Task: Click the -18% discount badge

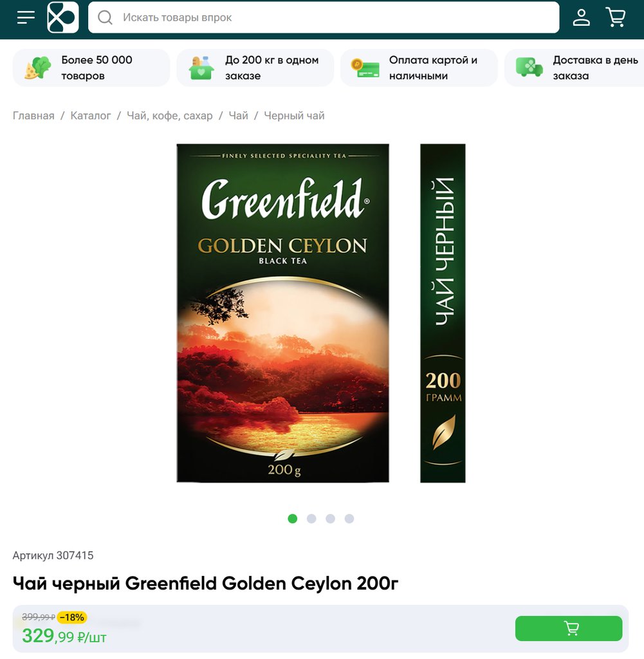Action: pos(72,617)
